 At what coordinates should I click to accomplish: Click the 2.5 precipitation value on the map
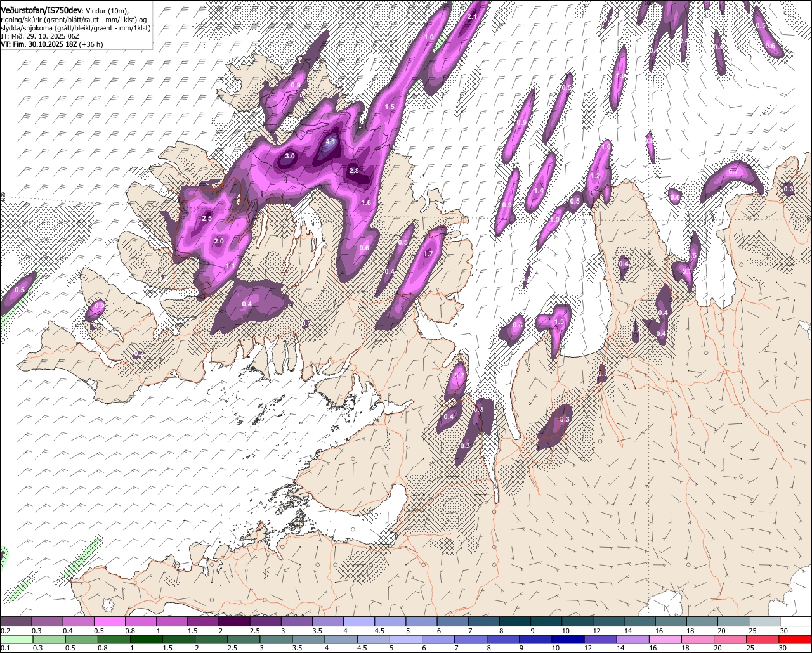tap(207, 218)
